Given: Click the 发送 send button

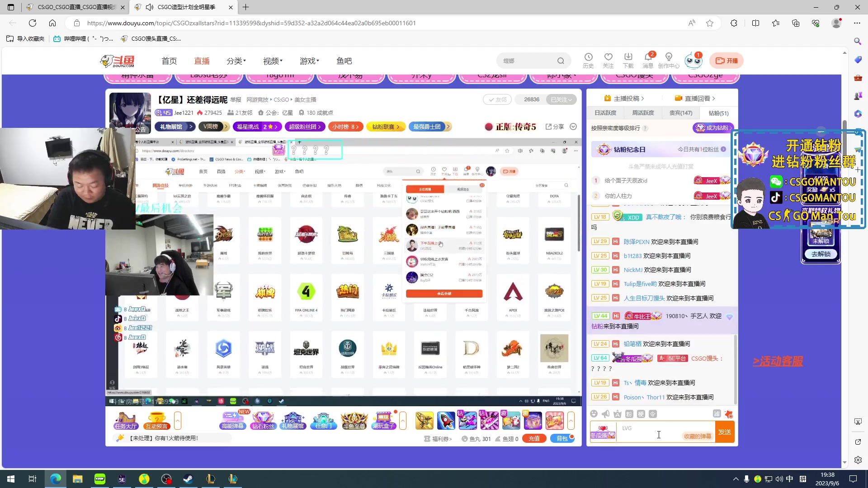Looking at the screenshot, I should tap(725, 432).
